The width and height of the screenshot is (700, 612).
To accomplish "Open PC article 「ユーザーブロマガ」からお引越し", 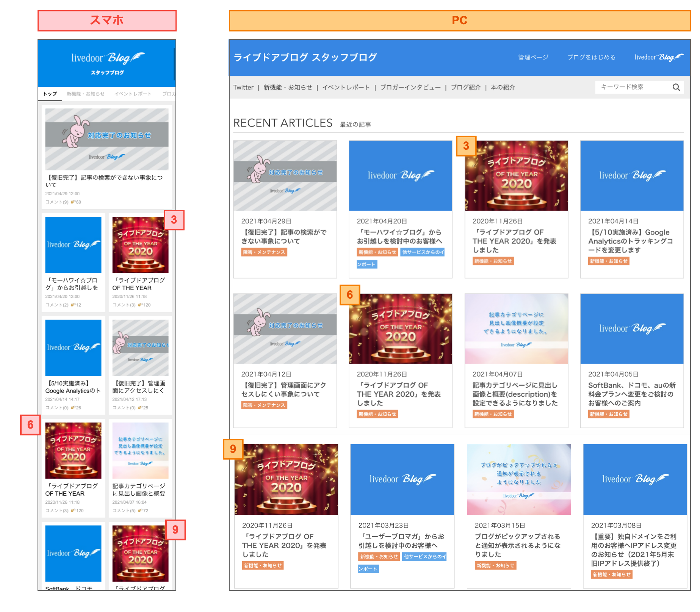I will [401, 541].
